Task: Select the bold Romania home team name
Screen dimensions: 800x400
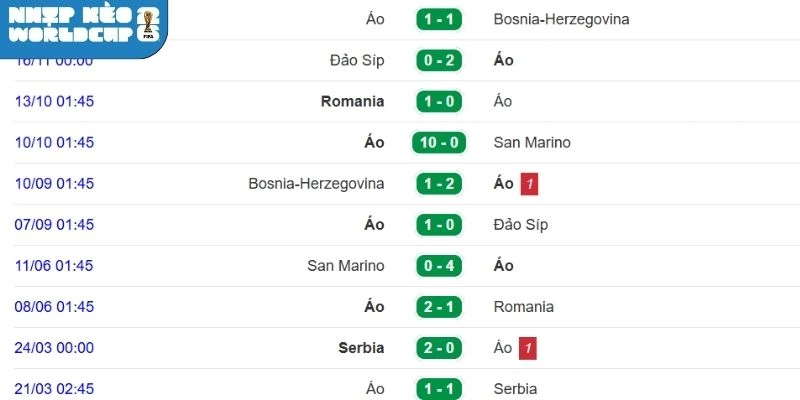Action: click(352, 101)
